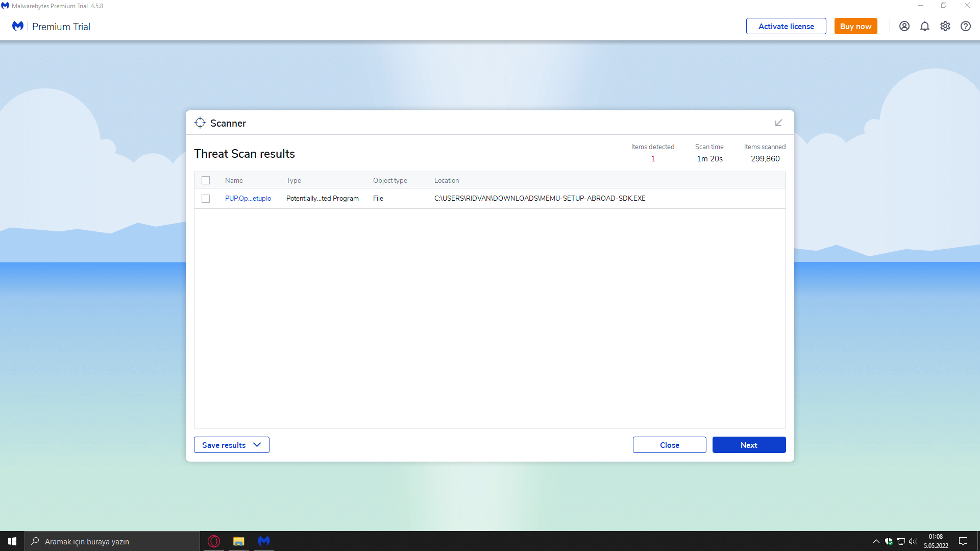This screenshot has height=551, width=980.
Task: Launch Opera from the taskbar
Action: point(214,541)
